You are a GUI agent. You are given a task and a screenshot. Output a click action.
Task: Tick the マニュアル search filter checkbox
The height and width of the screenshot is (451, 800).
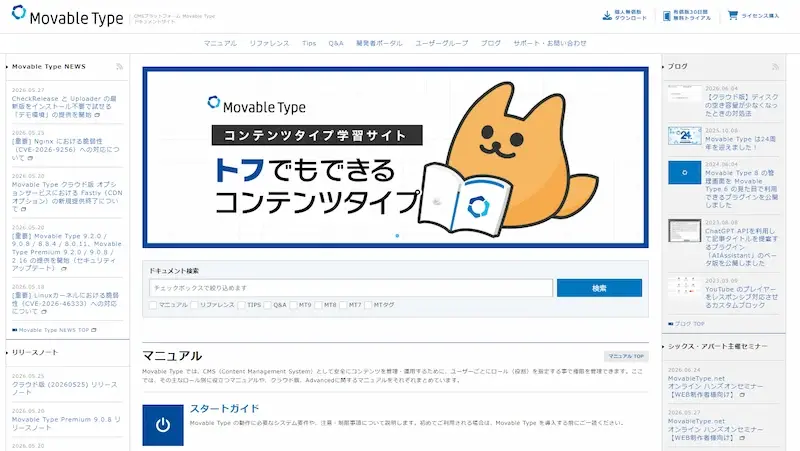pos(153,305)
